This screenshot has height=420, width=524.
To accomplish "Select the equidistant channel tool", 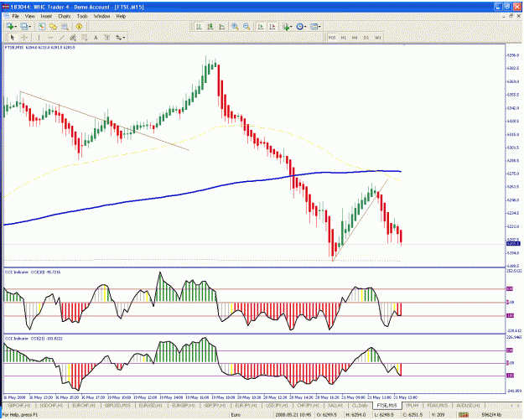I will click(73, 38).
